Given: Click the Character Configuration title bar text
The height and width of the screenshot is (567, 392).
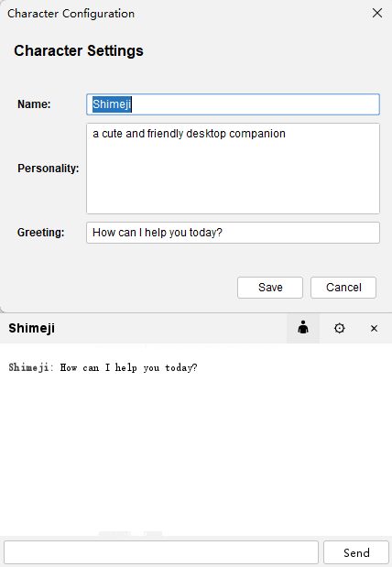Looking at the screenshot, I should (71, 14).
